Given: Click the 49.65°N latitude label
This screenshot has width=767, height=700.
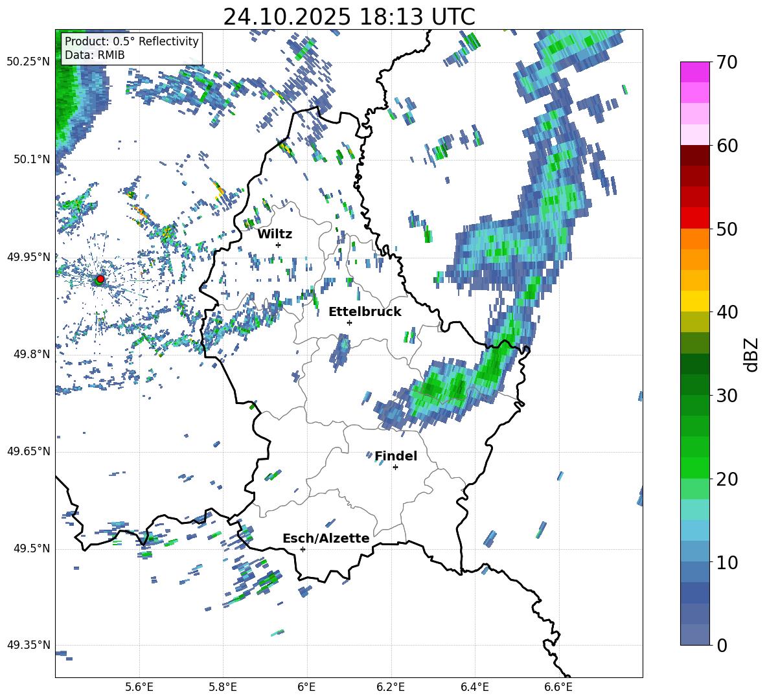Looking at the screenshot, I should click(x=29, y=451).
